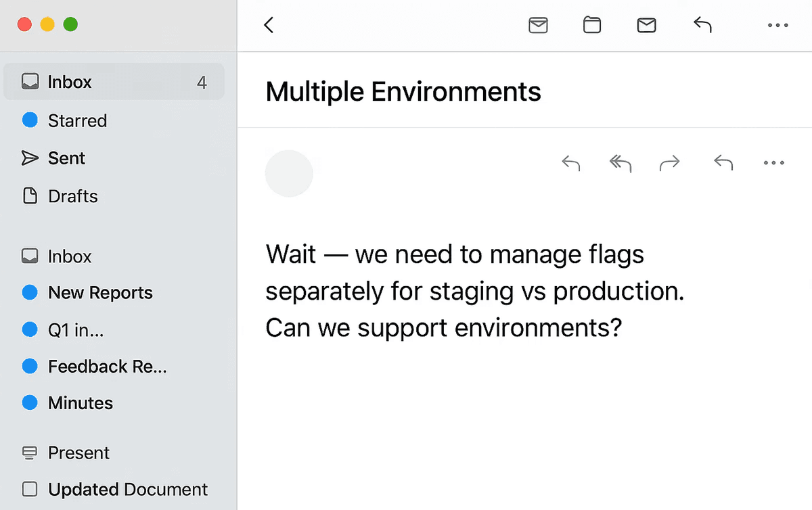Open the three-dot menu in the top toolbar

[x=778, y=26]
